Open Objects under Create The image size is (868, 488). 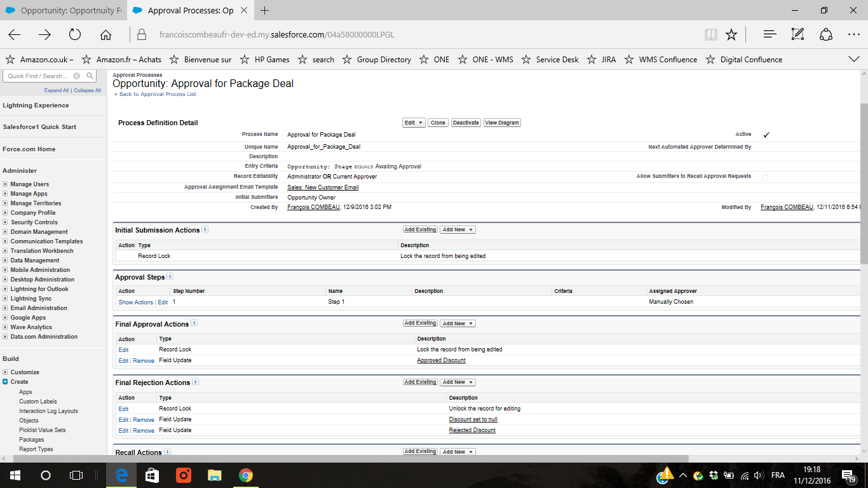point(29,421)
